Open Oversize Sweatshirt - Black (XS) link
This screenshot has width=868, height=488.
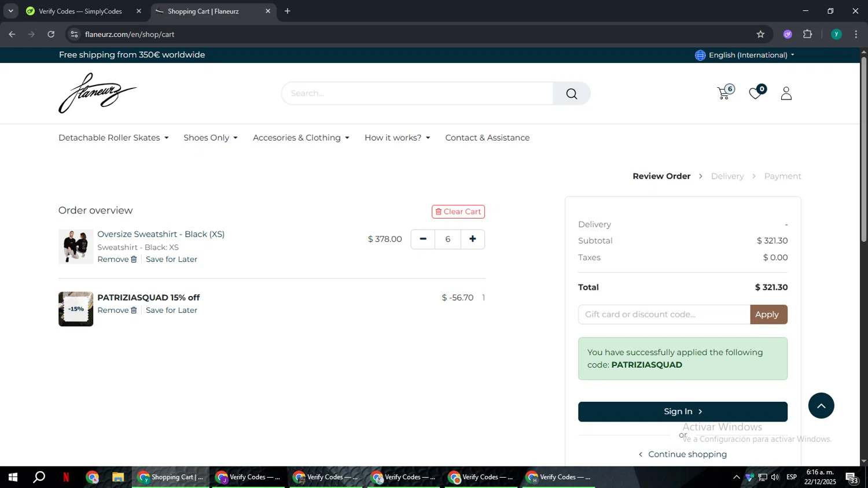tap(161, 234)
